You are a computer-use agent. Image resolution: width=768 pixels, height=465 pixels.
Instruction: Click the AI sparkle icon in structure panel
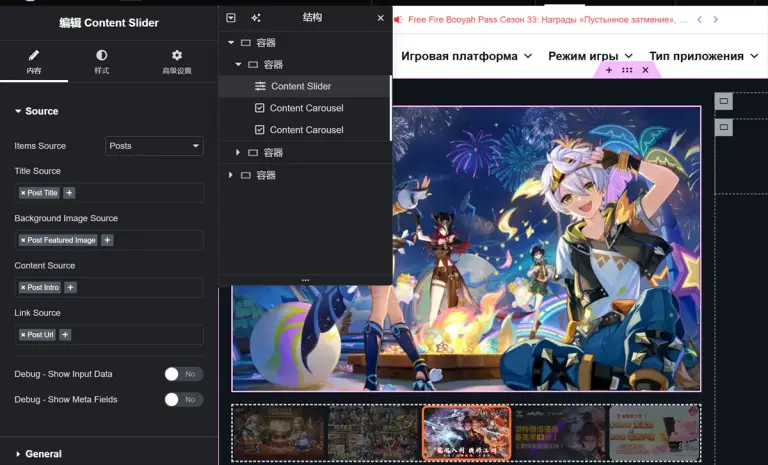coord(256,18)
